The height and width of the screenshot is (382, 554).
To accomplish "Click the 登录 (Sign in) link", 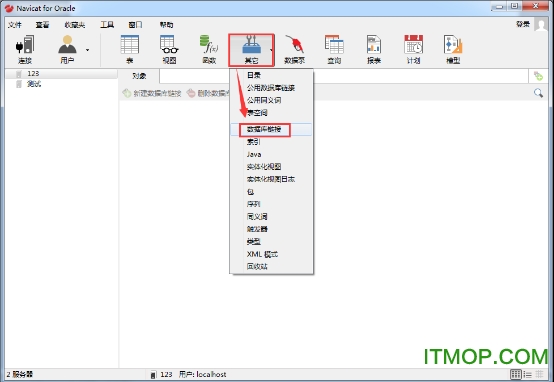I will click(x=523, y=24).
